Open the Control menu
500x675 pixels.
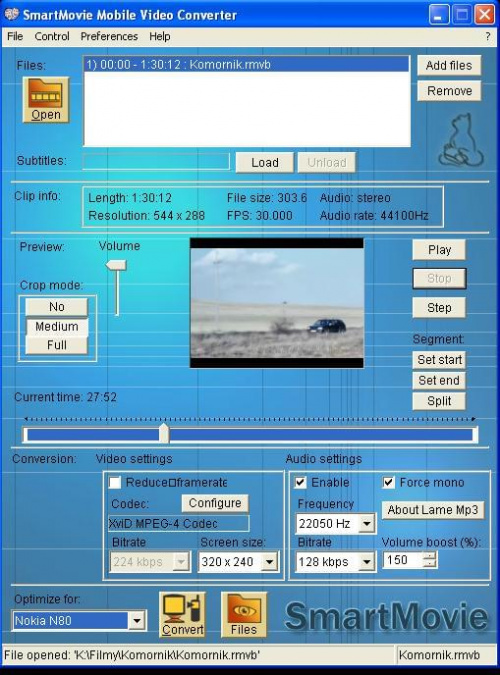coord(52,37)
